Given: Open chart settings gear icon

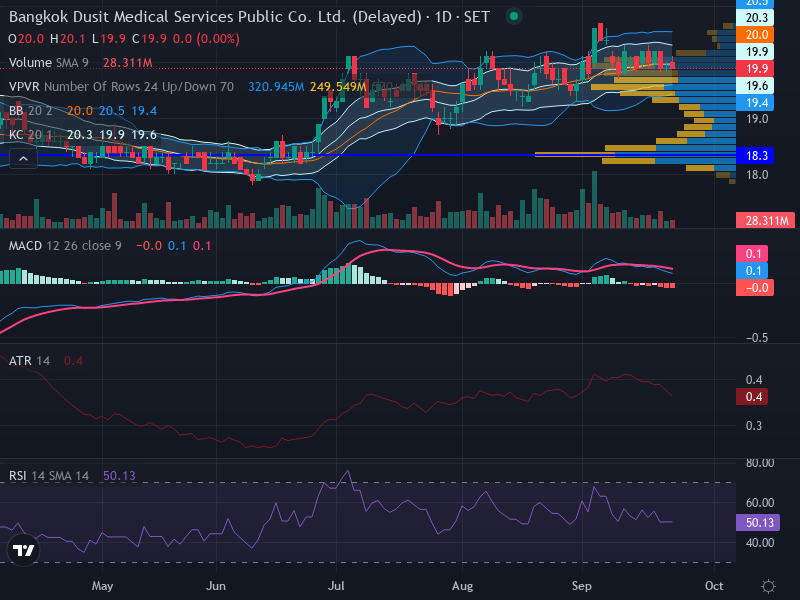Looking at the screenshot, I should point(768,586).
